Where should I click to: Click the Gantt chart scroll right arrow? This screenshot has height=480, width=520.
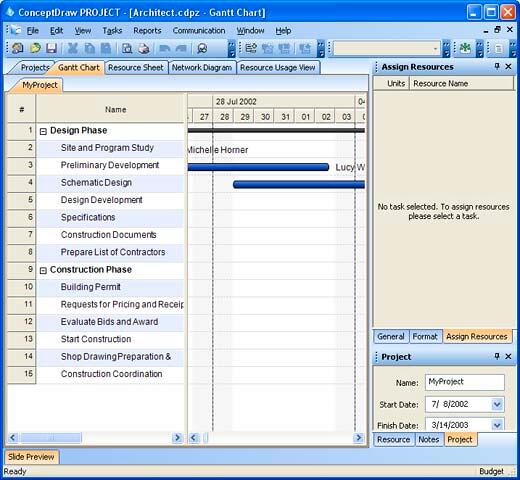pos(359,437)
